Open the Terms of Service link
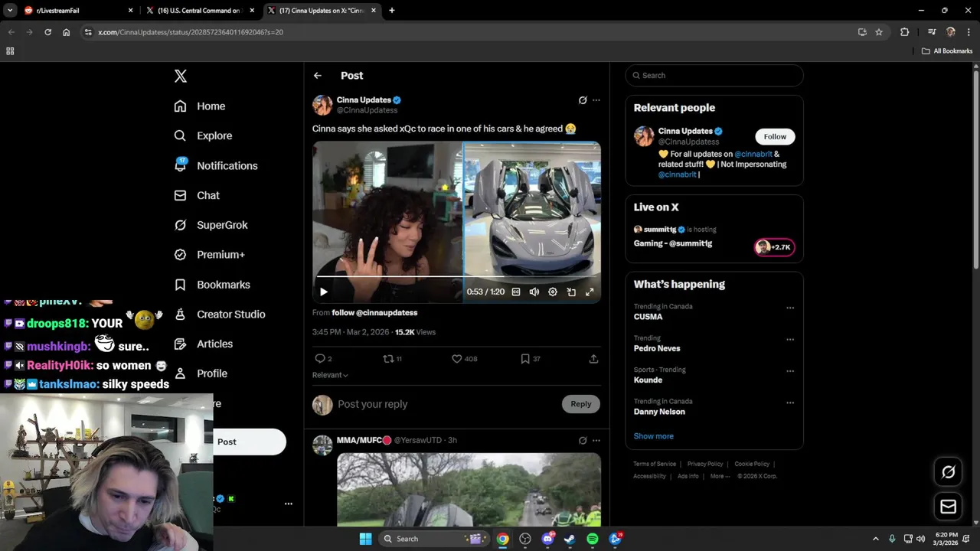Image resolution: width=980 pixels, height=551 pixels. pyautogui.click(x=655, y=464)
